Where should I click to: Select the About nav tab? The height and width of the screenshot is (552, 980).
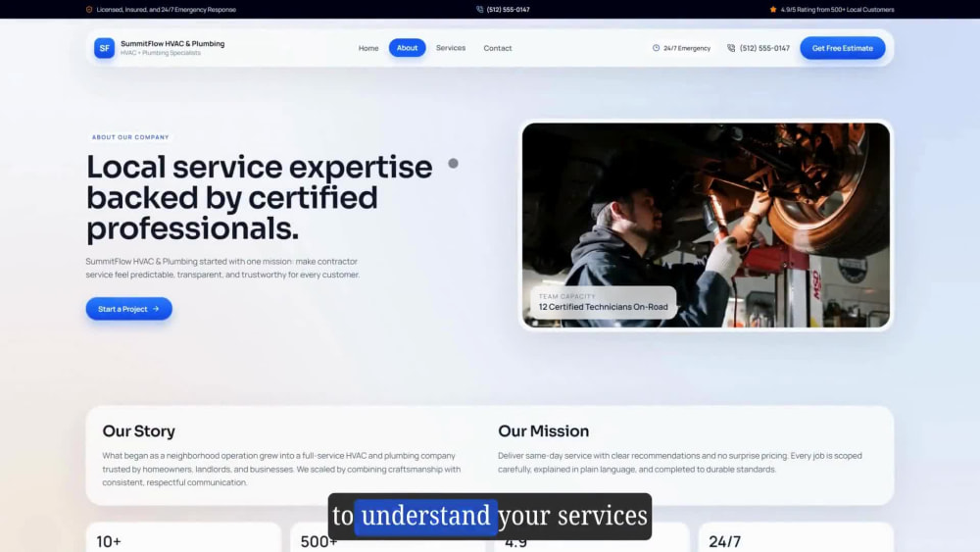(407, 48)
